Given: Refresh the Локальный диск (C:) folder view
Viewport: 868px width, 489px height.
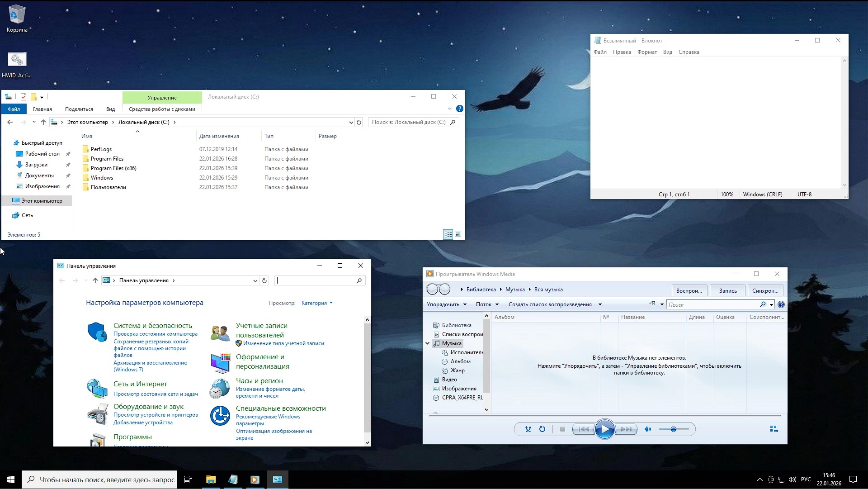Looking at the screenshot, I should pos(359,122).
